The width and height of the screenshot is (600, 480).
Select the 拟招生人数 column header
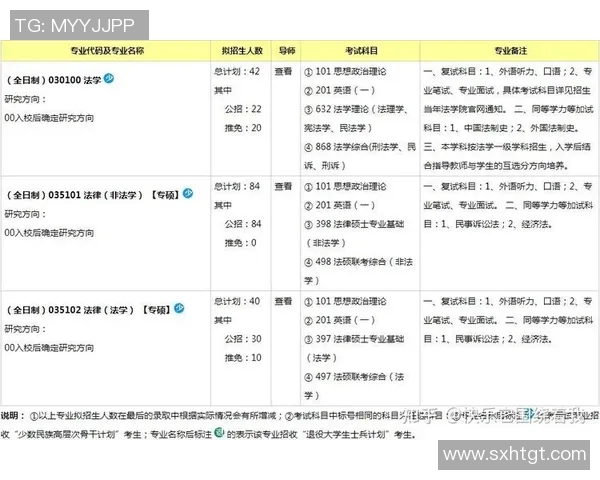coord(242,51)
